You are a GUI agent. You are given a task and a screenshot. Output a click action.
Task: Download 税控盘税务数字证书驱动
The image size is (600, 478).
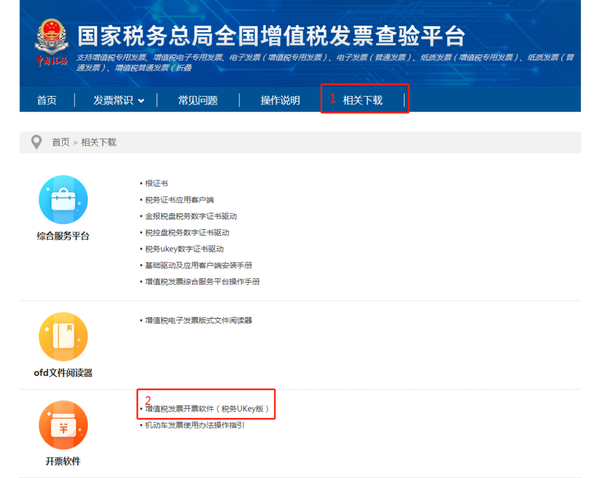click(187, 233)
